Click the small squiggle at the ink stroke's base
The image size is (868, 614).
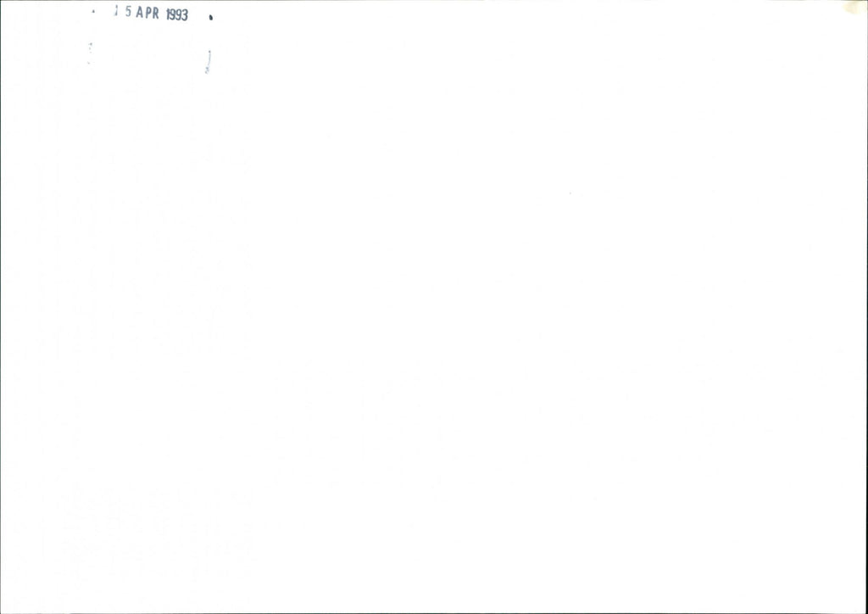[207, 70]
